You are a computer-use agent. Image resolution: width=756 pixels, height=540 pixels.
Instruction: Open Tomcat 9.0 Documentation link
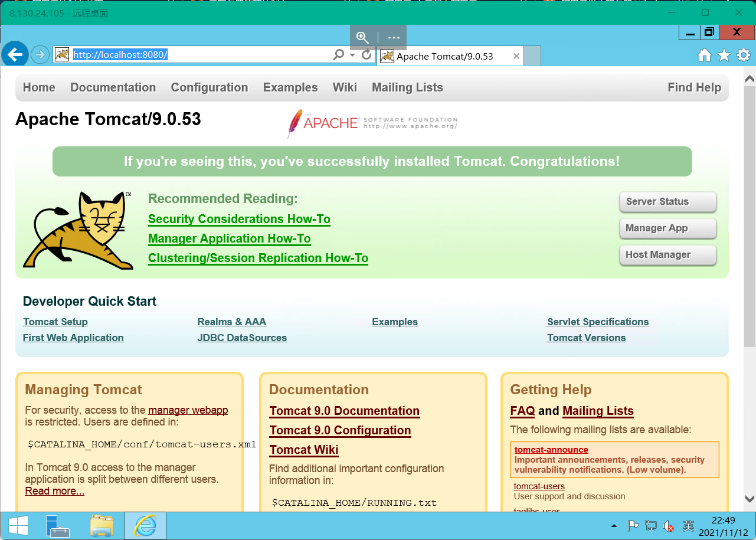[x=345, y=411]
